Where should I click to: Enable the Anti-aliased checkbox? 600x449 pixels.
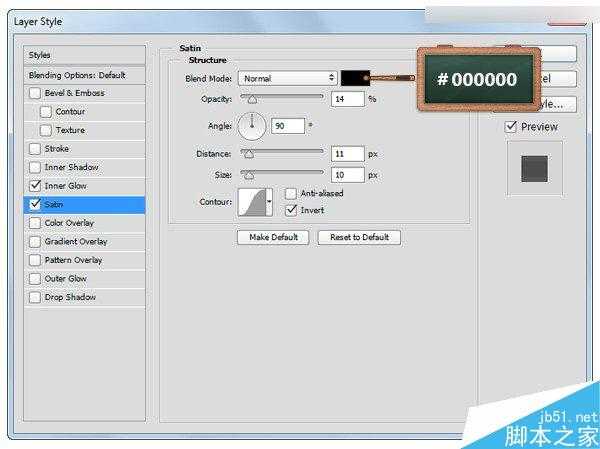click(291, 194)
